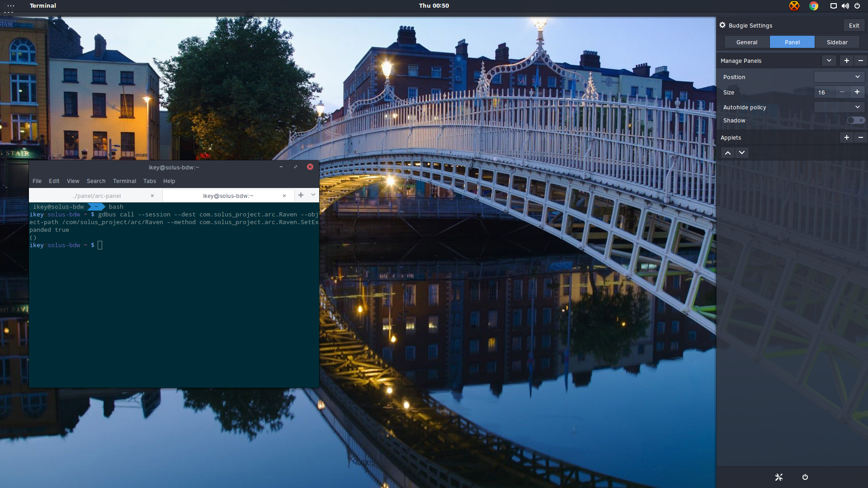
Task: Minimize the terminal window
Action: [x=281, y=167]
